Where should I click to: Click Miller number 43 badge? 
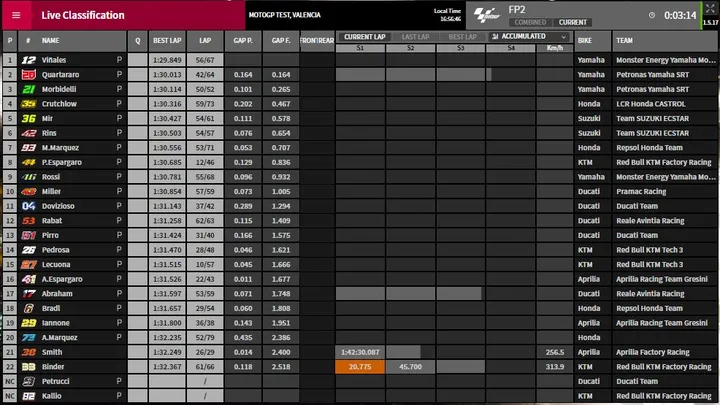(28, 191)
